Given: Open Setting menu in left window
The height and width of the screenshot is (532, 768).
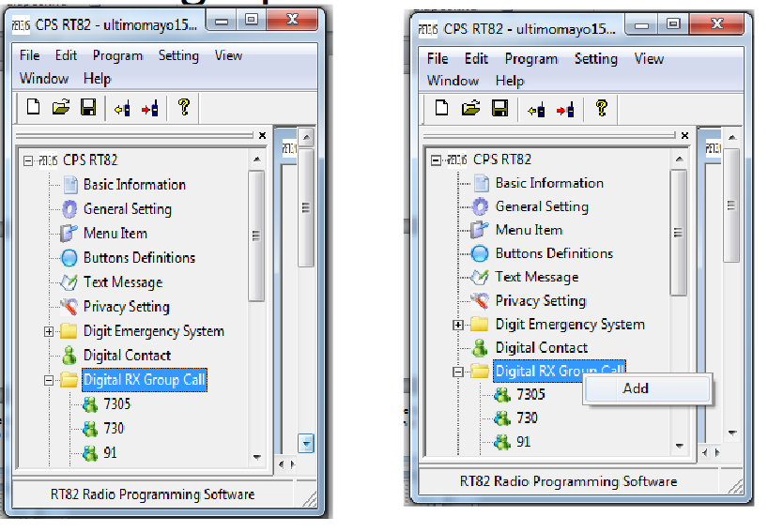Looking at the screenshot, I should click(178, 55).
